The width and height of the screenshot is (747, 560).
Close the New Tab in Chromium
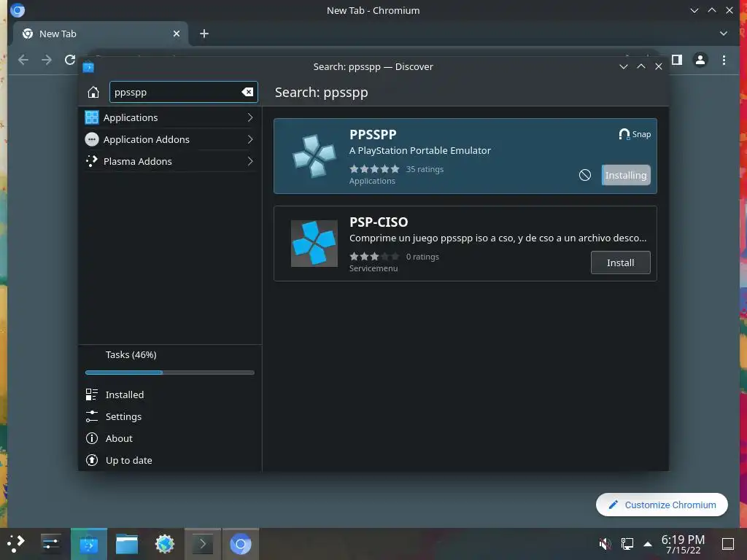click(177, 34)
